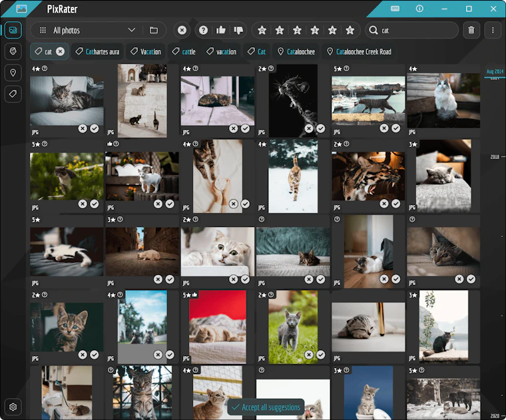
Task: Remove the cat tag filter
Action: pyautogui.click(x=61, y=52)
